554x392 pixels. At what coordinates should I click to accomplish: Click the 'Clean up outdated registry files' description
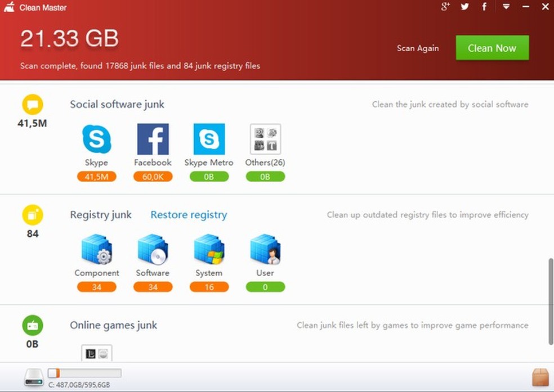(x=427, y=215)
